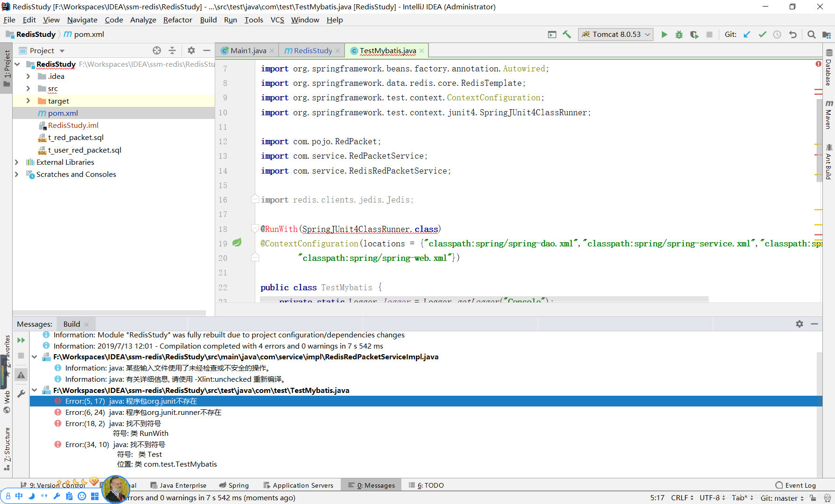This screenshot has width=835, height=504.
Task: Collapse the RedisStudy root node
Action: (17, 64)
